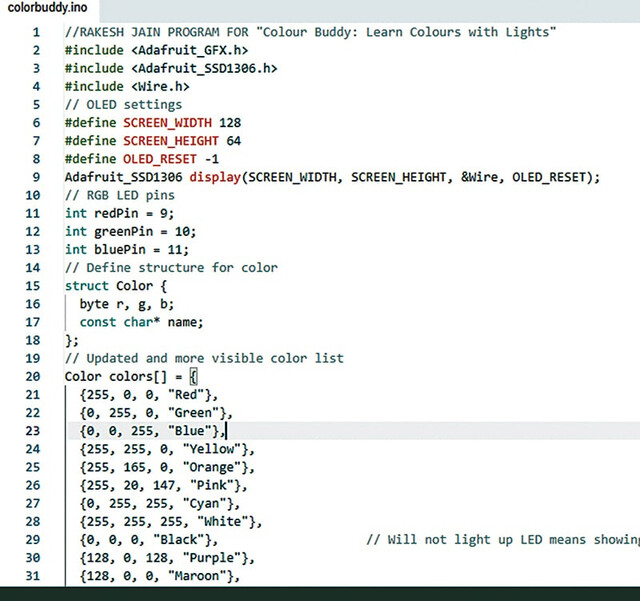Click the "Black" color entry line

tap(149, 540)
